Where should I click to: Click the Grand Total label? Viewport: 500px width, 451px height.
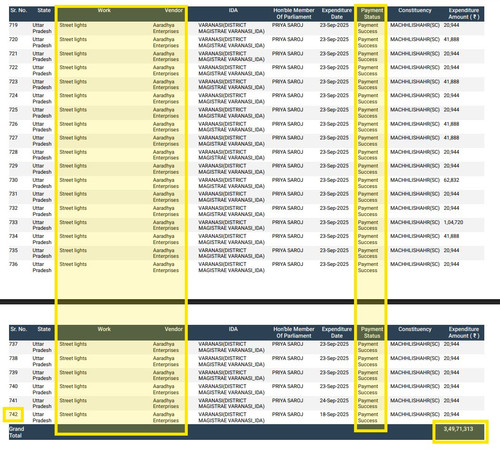pos(16,432)
